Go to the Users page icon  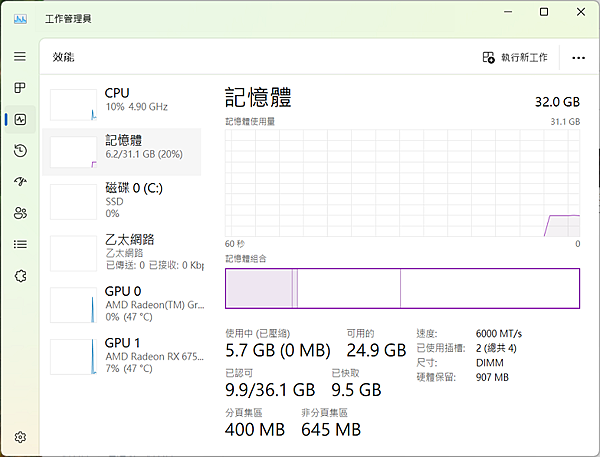20,213
